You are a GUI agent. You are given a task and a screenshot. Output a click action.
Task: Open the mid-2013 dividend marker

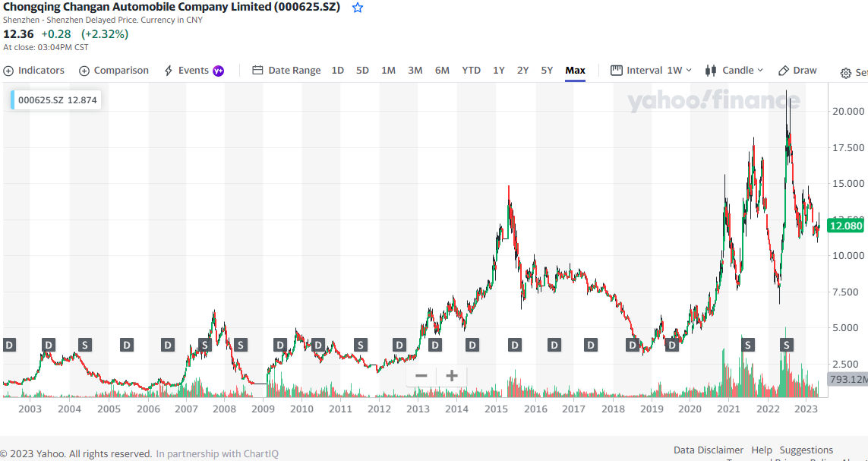click(x=435, y=346)
